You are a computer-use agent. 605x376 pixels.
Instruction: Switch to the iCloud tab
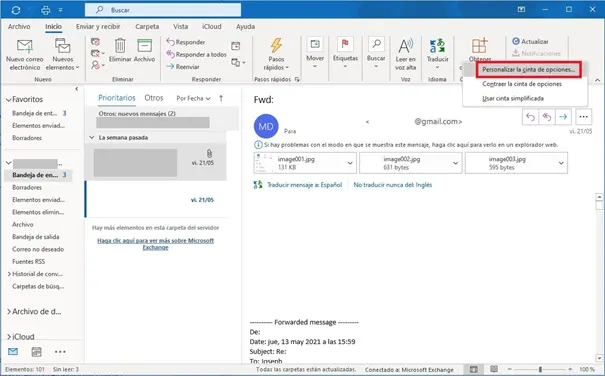(x=211, y=26)
